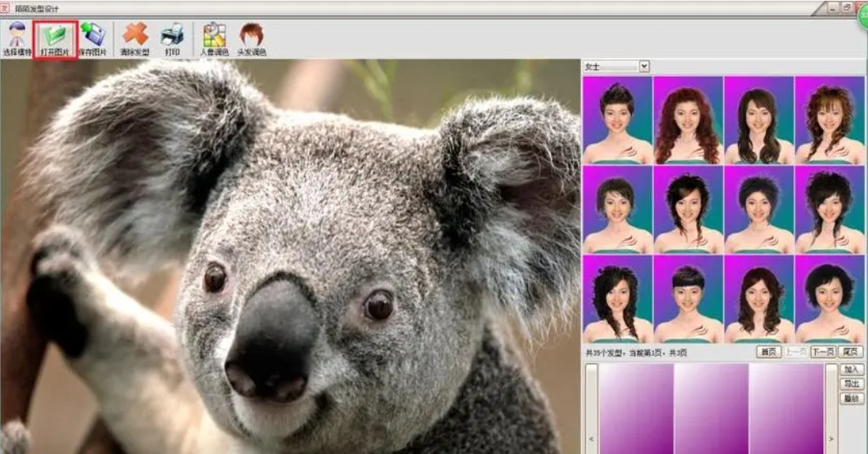868x454 pixels.
Task: Click the lowest button under 导出
Action: 852,398
